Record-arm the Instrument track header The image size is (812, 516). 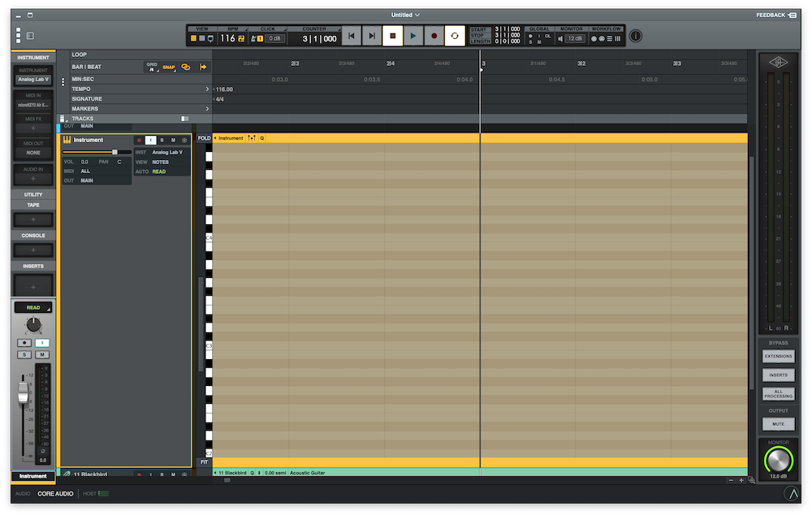[139, 140]
